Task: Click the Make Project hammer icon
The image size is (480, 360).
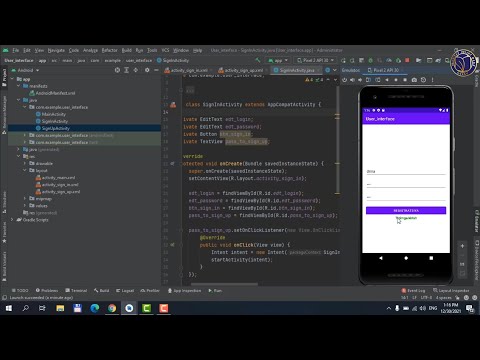Action: (x=258, y=60)
